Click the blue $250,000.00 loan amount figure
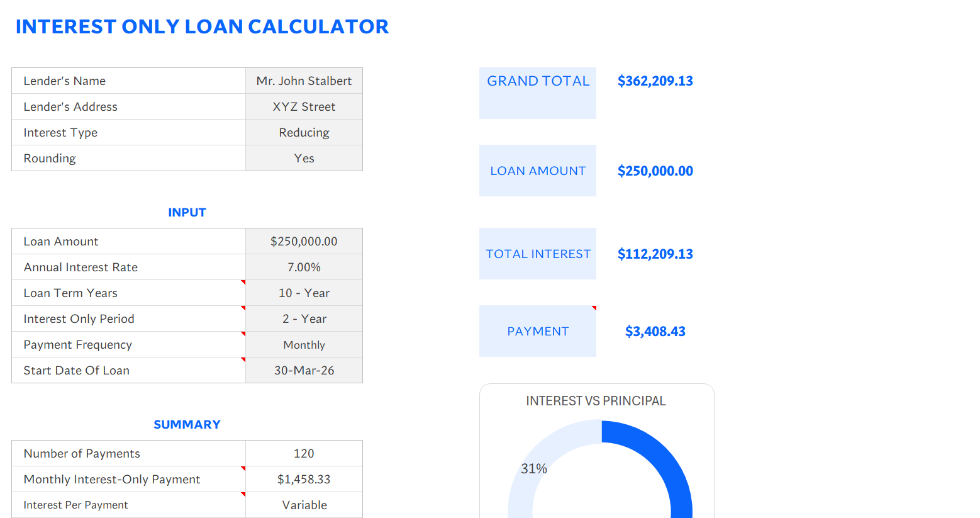 655,171
